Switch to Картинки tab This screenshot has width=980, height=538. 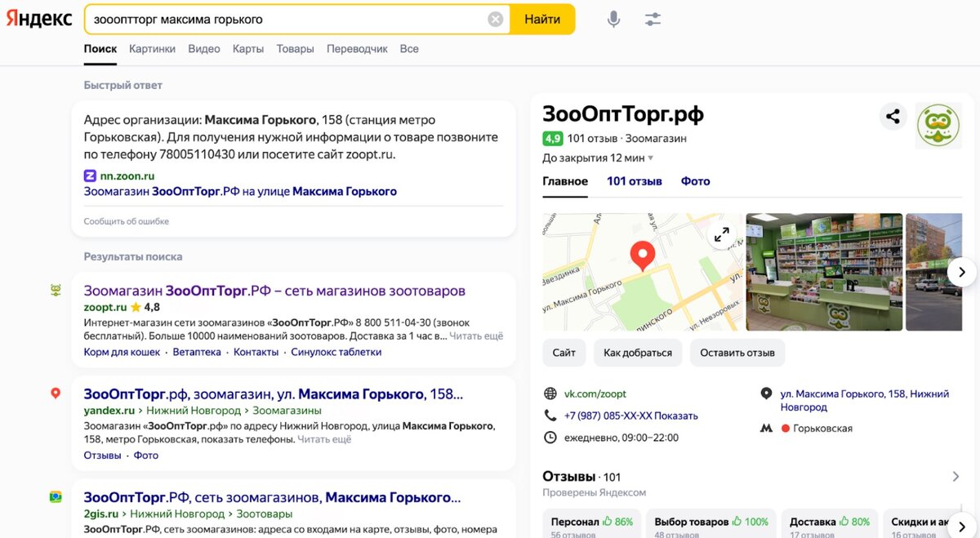pyautogui.click(x=152, y=49)
